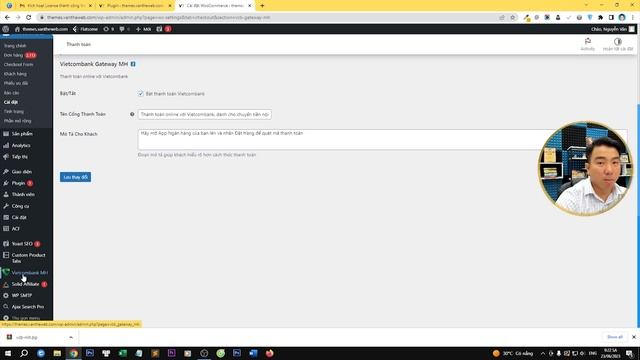The width and height of the screenshot is (640, 360).
Task: Close the 'Cài đặt WooCommerce' browser tab
Action: (250, 6)
